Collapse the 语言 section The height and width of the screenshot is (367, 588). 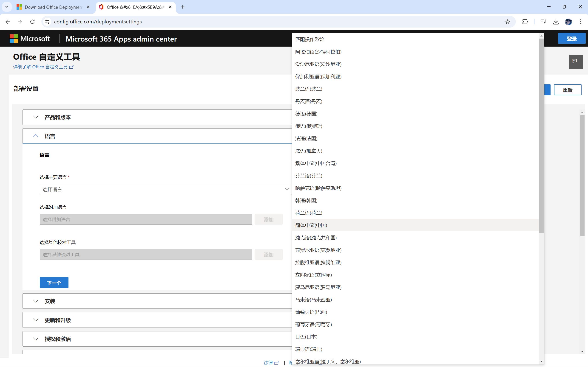tap(157, 136)
